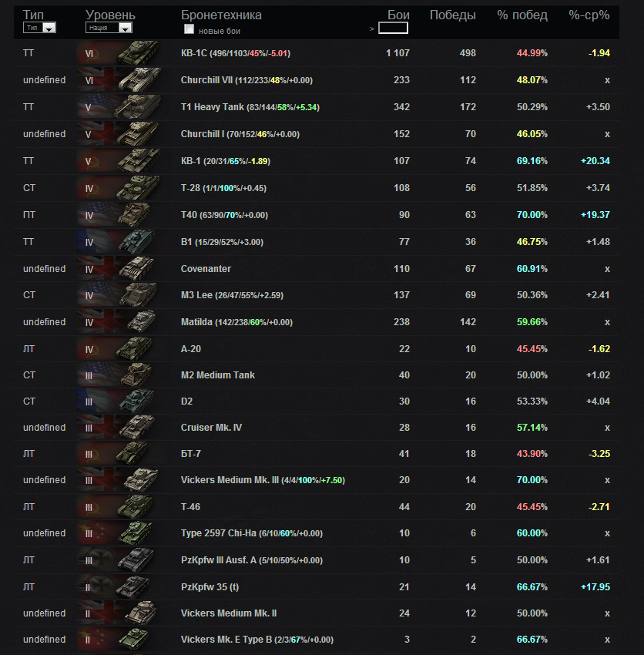Viewport: 644px width, 655px height.
Task: Sort by the Победы column header
Action: tap(453, 15)
